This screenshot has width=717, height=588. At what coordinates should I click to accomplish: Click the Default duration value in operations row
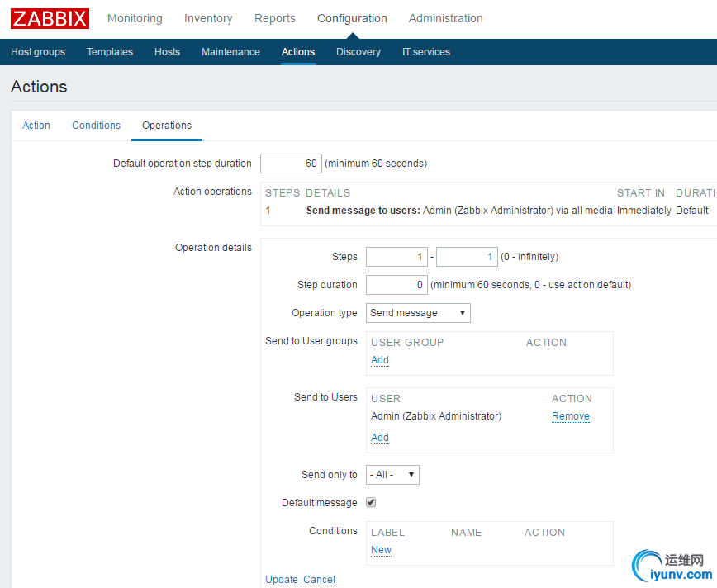(x=691, y=211)
